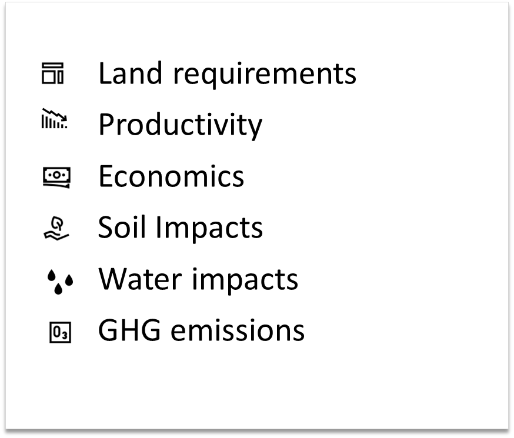Open the Economics list item

point(171,176)
